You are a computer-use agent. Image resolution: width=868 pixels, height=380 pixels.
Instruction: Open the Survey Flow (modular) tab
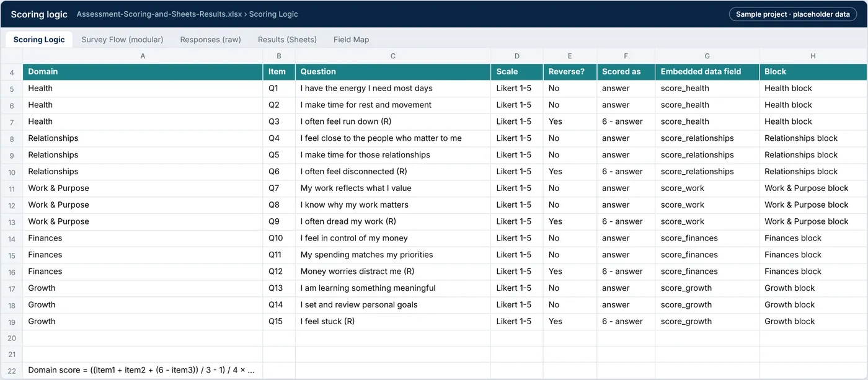coord(122,39)
